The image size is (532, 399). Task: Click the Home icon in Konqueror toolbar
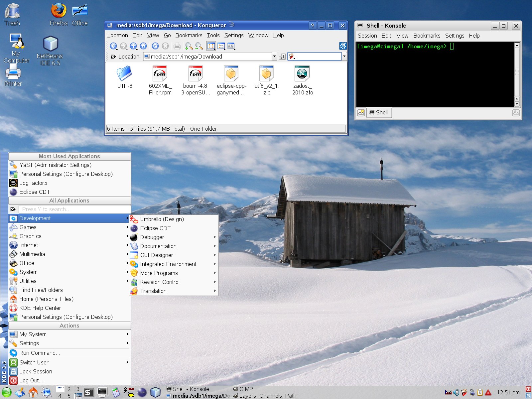143,46
